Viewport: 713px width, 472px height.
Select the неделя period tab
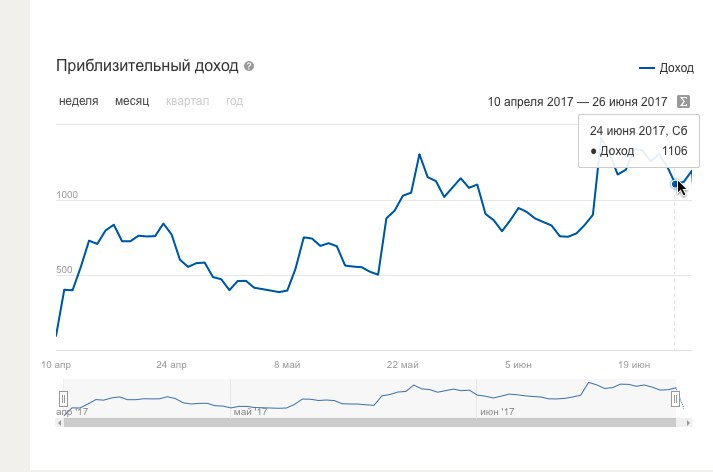tap(79, 101)
